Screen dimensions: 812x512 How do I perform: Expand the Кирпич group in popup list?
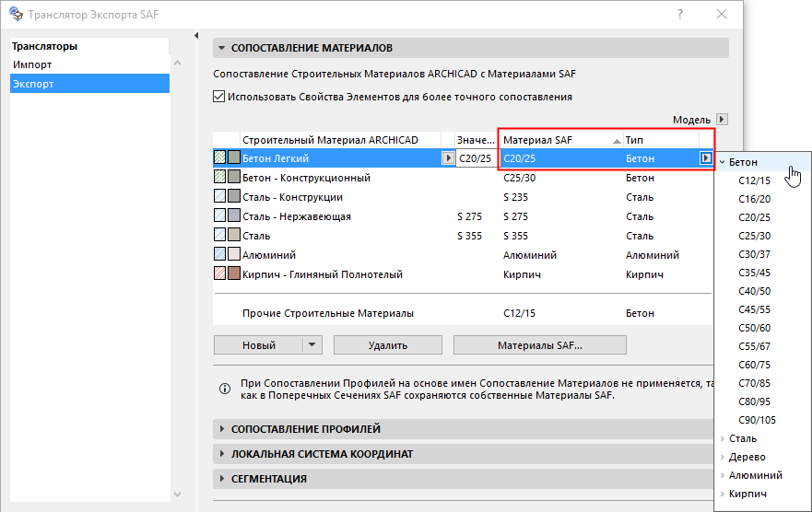coord(723,494)
